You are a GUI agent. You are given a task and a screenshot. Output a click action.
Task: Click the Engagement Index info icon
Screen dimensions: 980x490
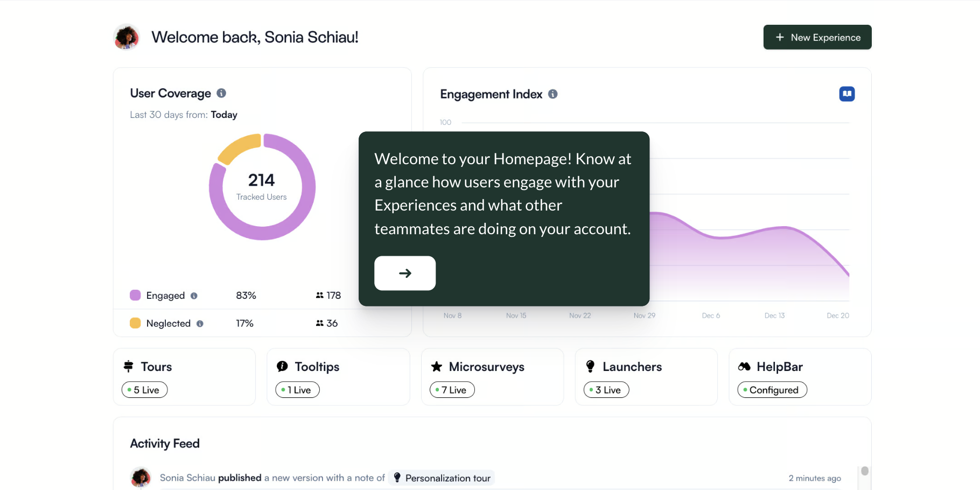[x=552, y=94]
